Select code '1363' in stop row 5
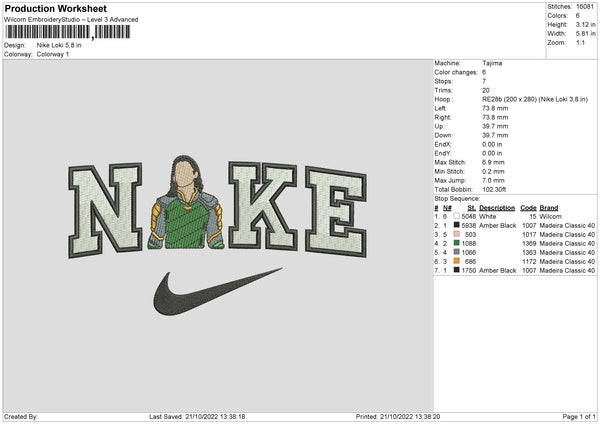The image size is (600, 424). (529, 253)
